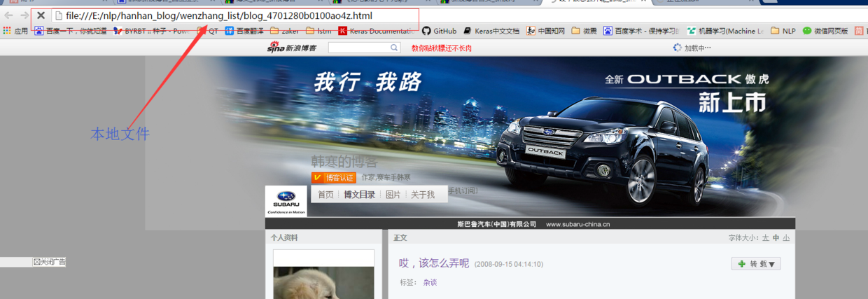Set font size to 小
Screen dimensions: 868x299
(786, 238)
